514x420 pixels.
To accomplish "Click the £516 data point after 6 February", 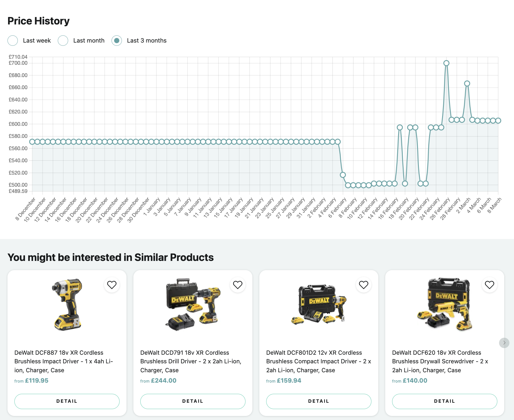I will tap(343, 175).
